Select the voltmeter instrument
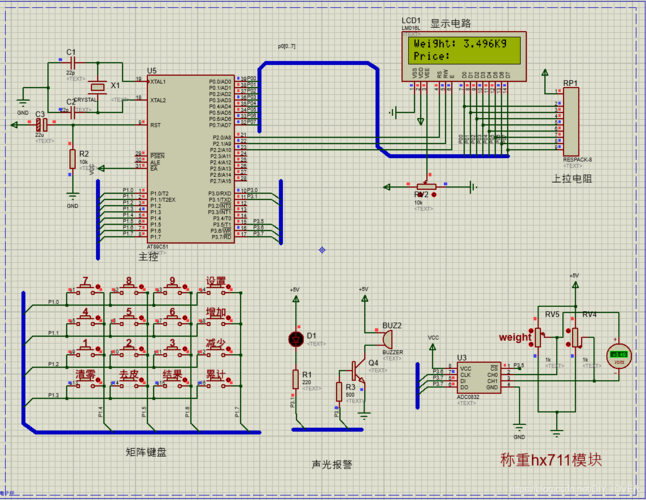The image size is (646, 500). [x=619, y=356]
